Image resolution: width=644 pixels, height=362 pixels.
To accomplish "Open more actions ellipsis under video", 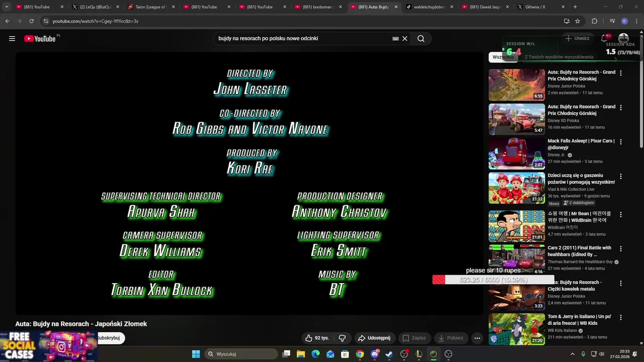I will [x=477, y=338].
